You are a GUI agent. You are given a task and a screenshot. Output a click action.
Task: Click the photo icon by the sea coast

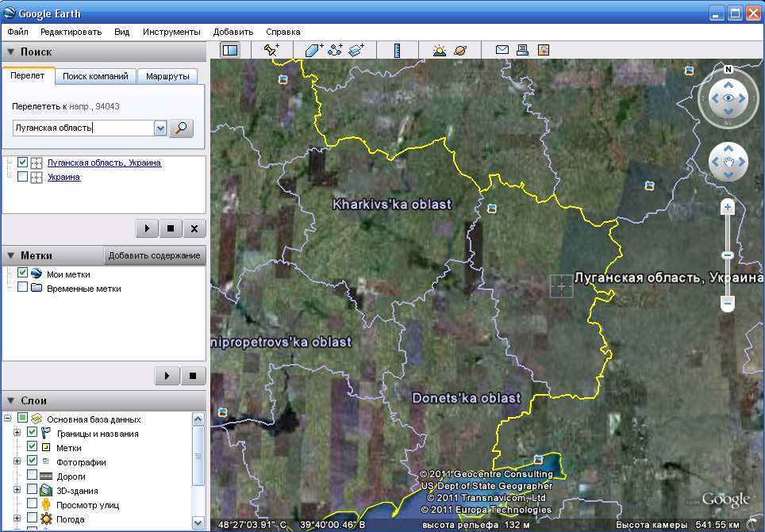click(538, 459)
